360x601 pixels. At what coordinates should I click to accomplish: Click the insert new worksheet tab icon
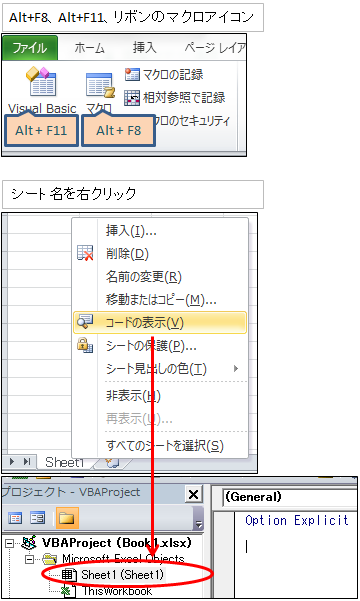pos(113,463)
